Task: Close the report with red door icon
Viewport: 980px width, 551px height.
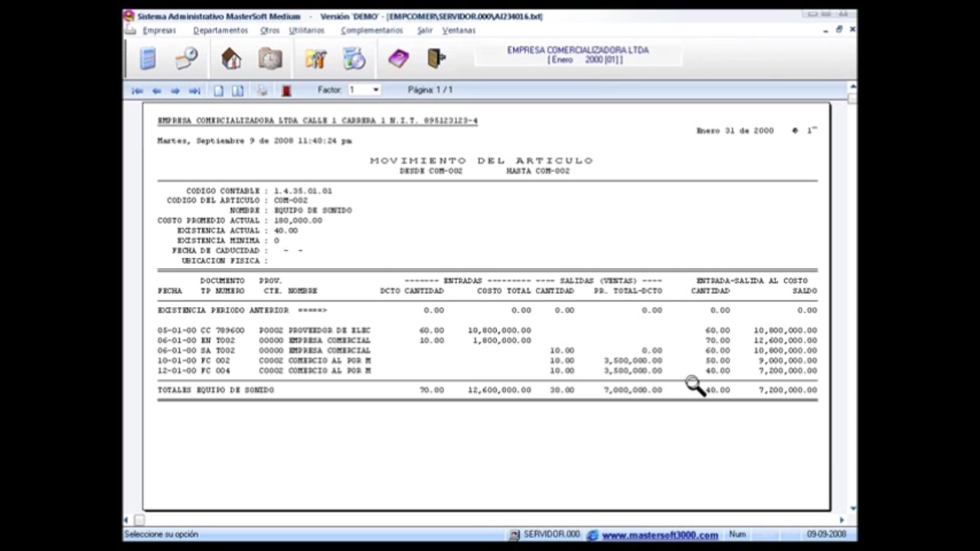Action: (x=286, y=90)
